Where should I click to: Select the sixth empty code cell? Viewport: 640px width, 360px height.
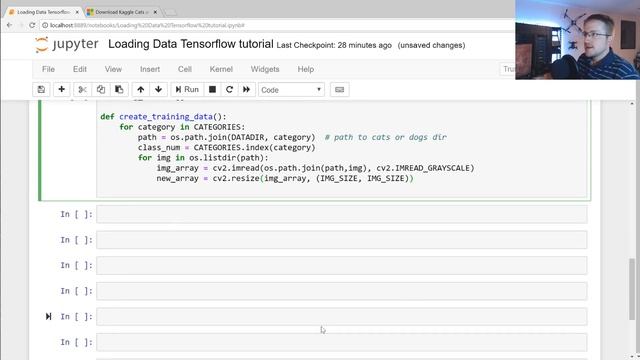[x=342, y=342]
